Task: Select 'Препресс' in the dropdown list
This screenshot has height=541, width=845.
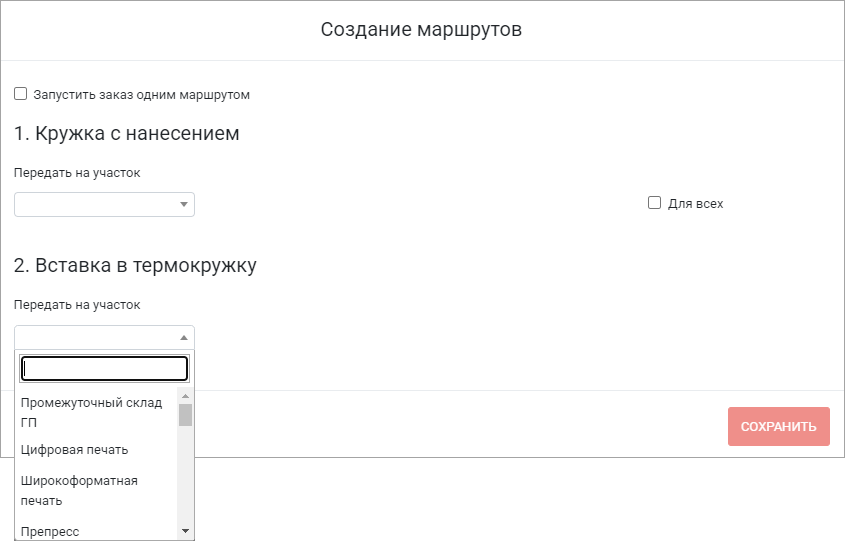Action: (96, 531)
